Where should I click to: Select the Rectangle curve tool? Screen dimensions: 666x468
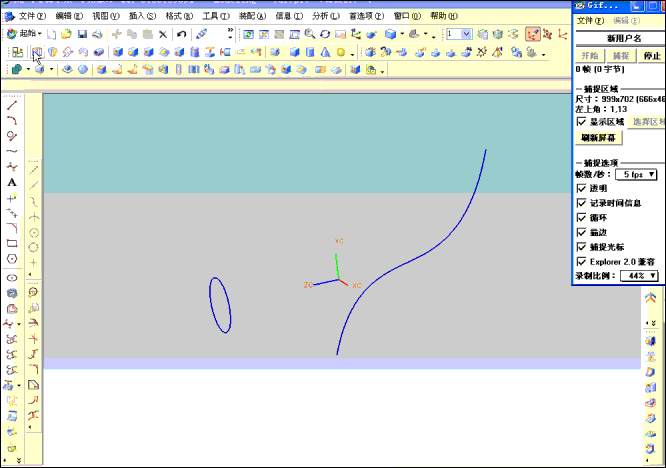click(x=12, y=243)
